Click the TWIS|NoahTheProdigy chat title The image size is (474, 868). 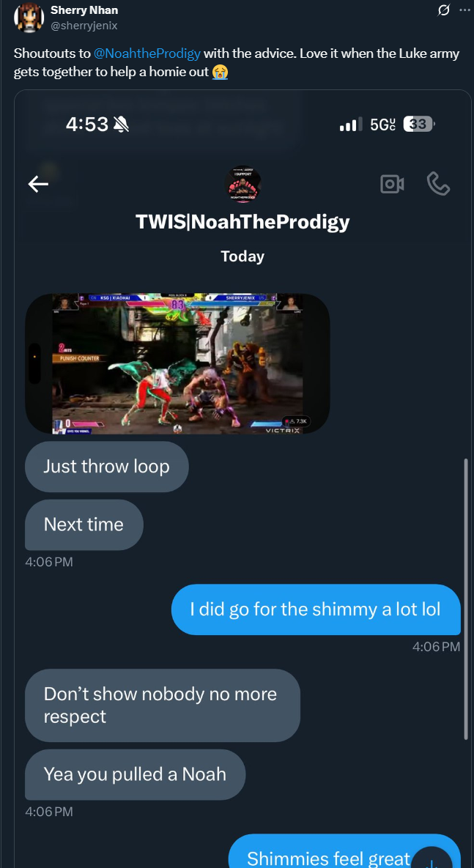pos(242,221)
